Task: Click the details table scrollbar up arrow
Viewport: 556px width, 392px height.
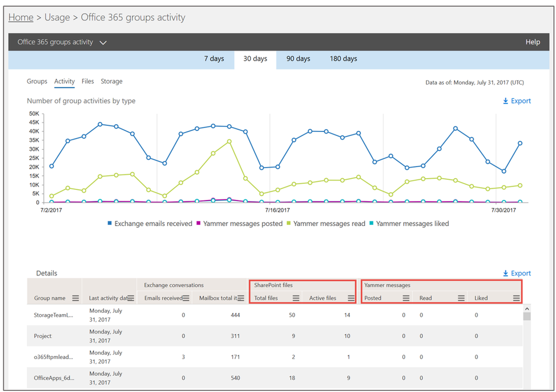Action: pos(527,308)
